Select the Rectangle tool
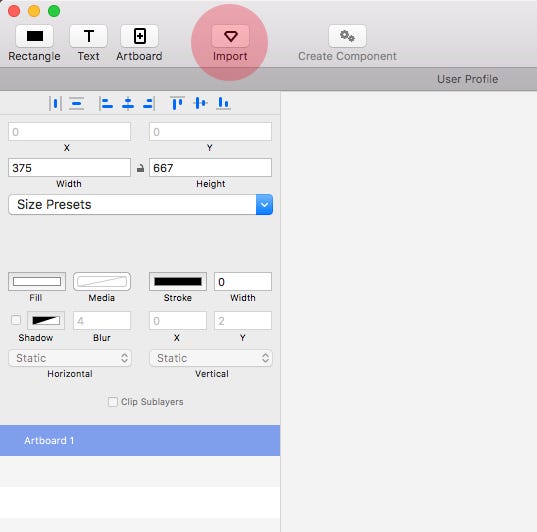 (x=34, y=36)
